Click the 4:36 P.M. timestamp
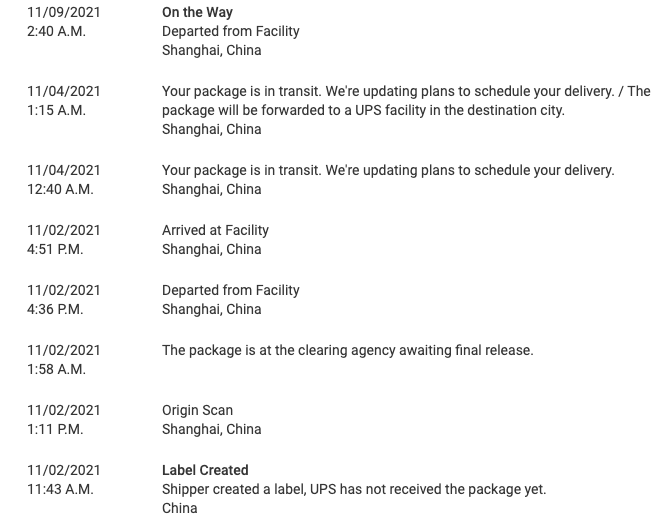Image resolution: width=663 pixels, height=528 pixels. coord(55,309)
